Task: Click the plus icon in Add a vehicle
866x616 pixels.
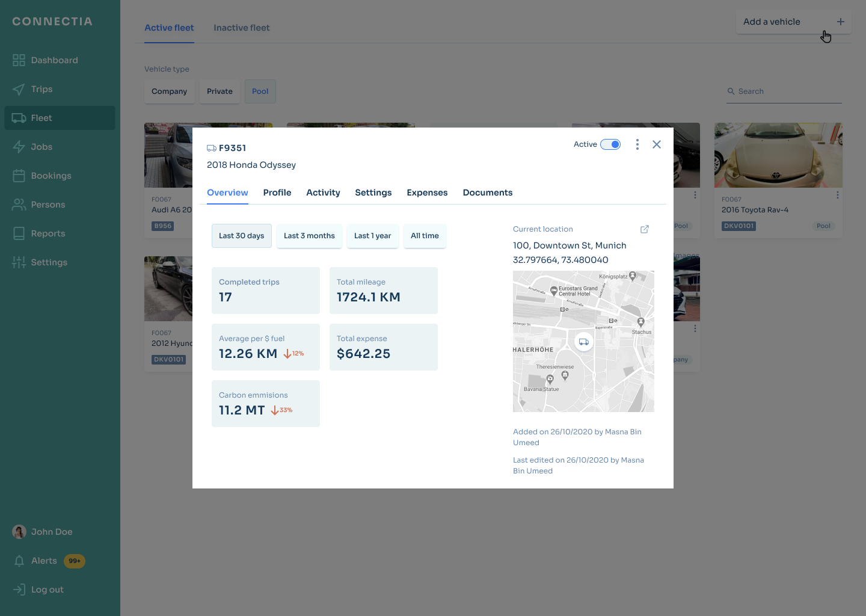Action: coord(841,22)
